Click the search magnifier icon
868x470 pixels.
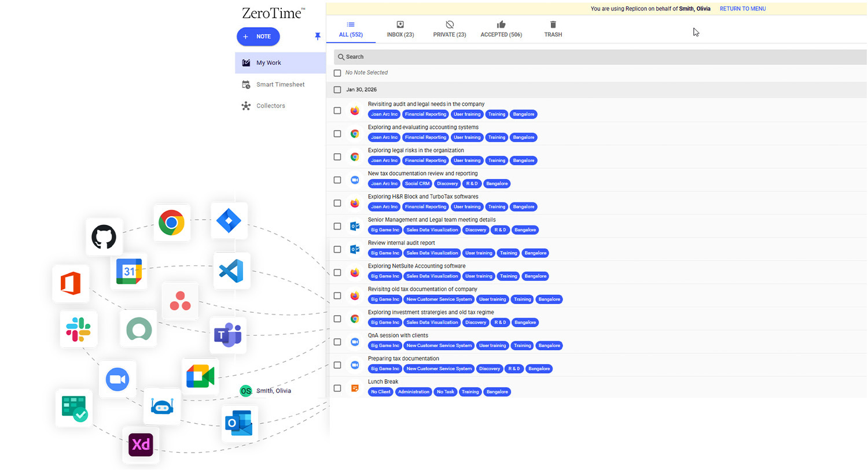[x=341, y=57]
